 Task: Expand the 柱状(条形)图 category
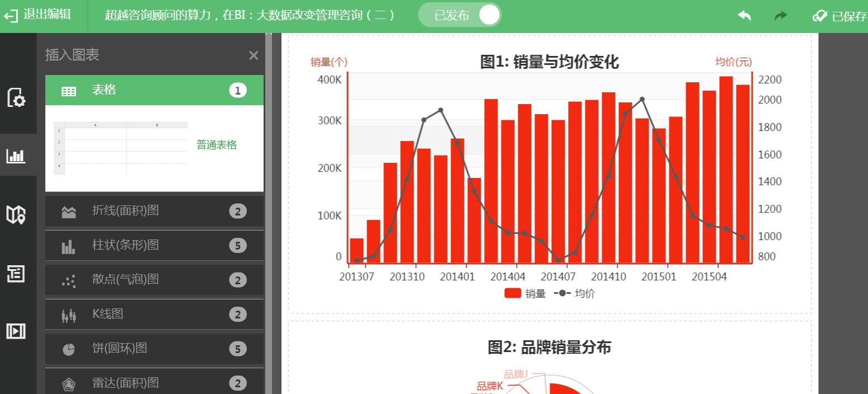tap(154, 245)
